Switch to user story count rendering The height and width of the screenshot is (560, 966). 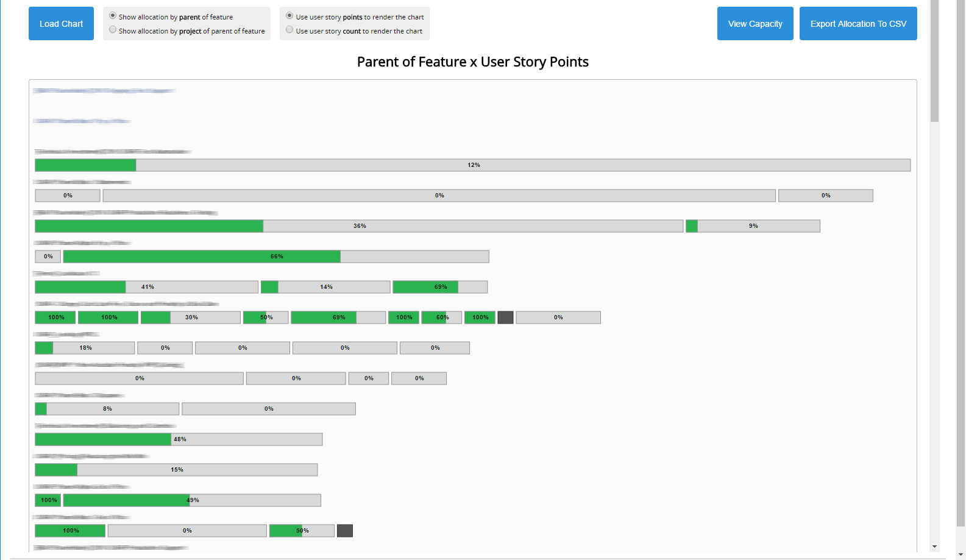[x=289, y=30]
